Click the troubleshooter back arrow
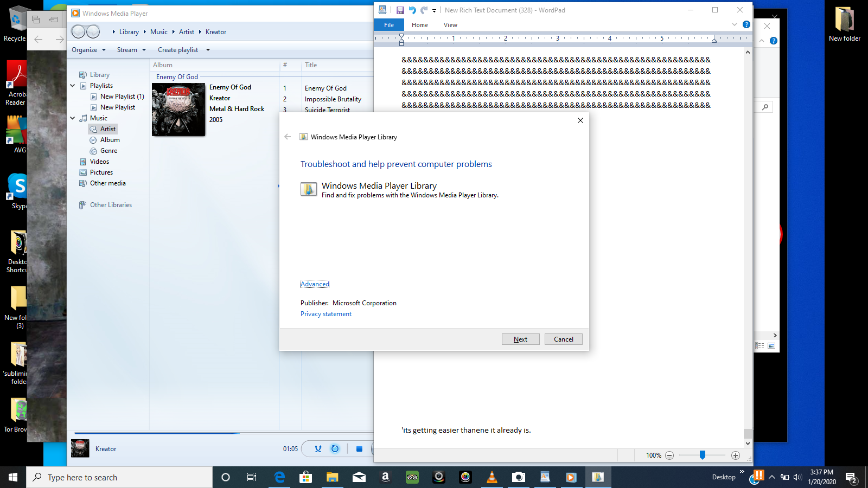Viewport: 868px width, 488px height. click(x=288, y=137)
